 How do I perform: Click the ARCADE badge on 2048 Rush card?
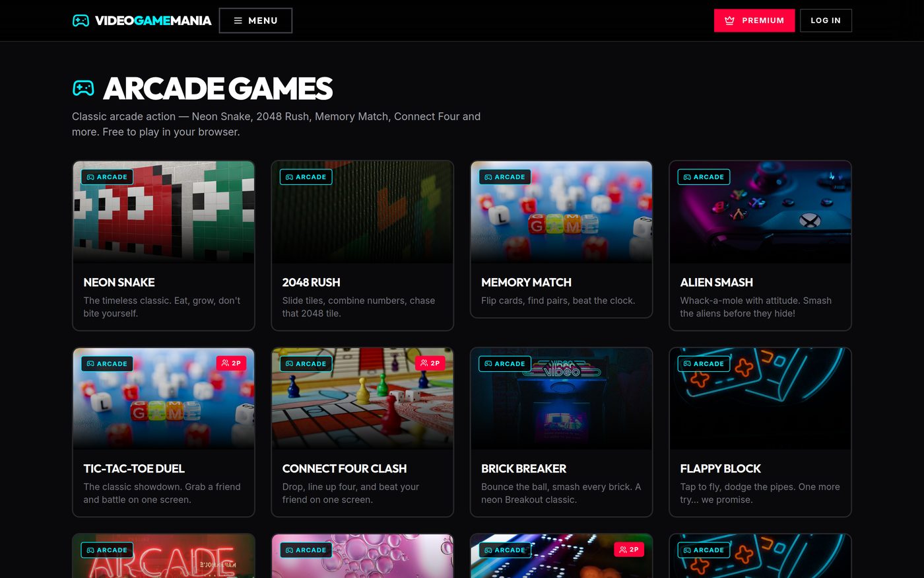click(306, 177)
